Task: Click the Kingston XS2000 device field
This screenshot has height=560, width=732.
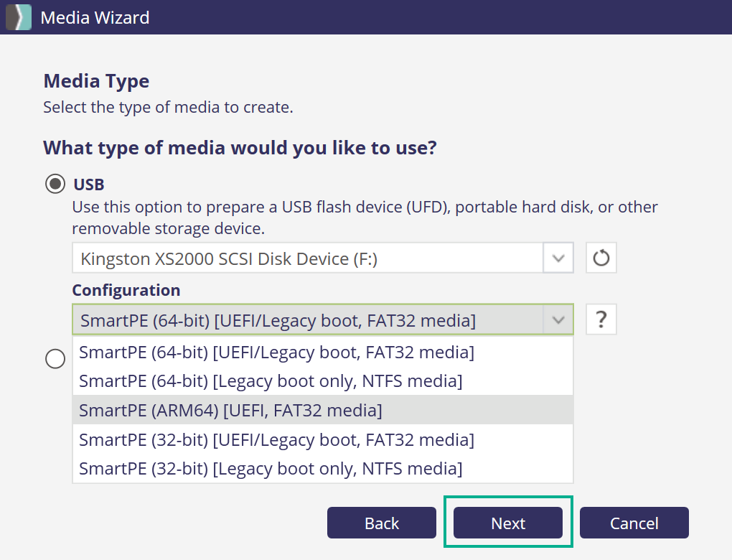Action: pos(307,258)
